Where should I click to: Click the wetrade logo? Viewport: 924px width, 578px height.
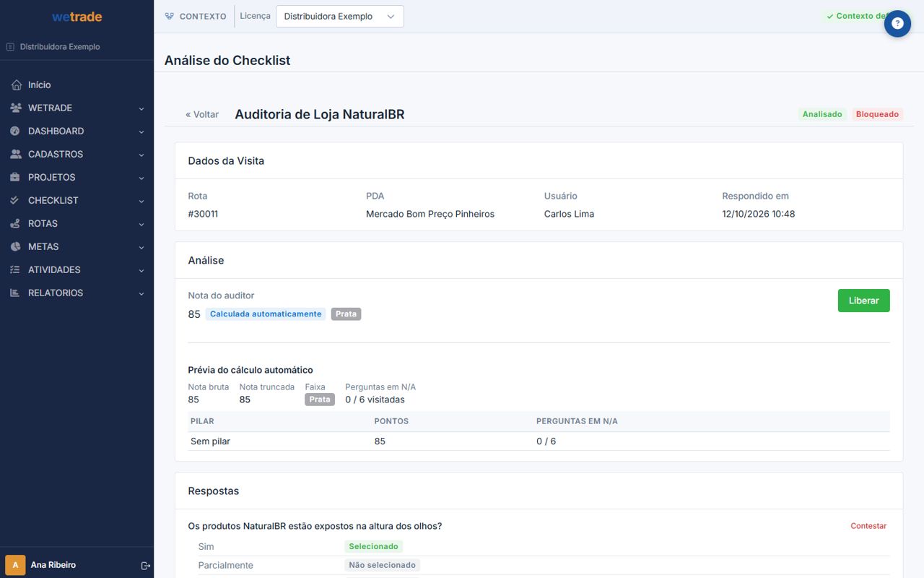coord(77,17)
